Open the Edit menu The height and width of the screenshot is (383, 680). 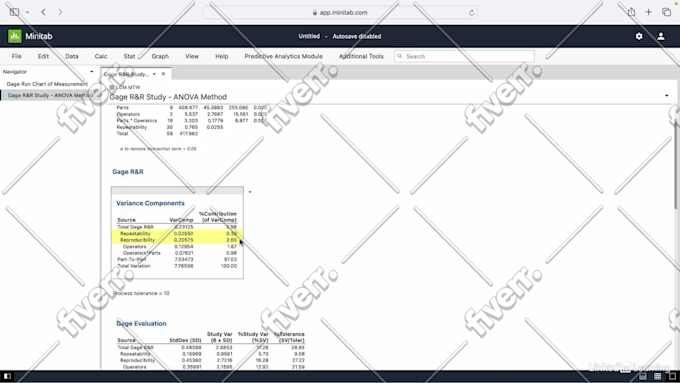[43, 56]
